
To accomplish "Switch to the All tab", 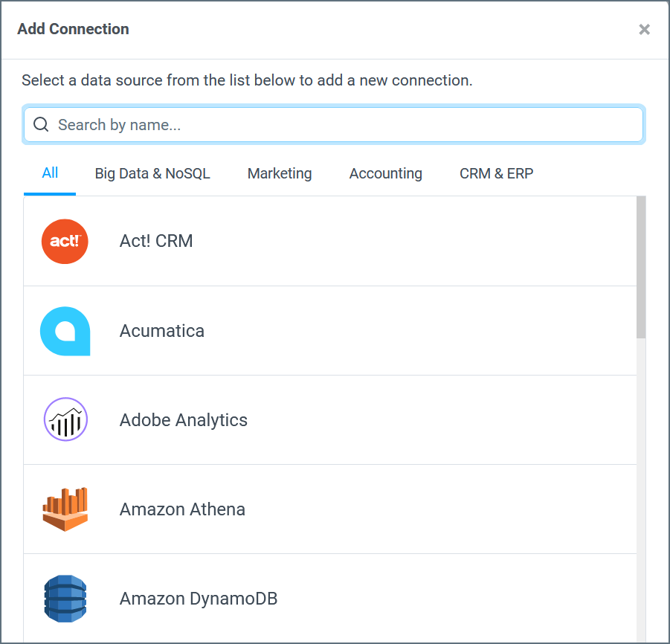I will tap(50, 173).
